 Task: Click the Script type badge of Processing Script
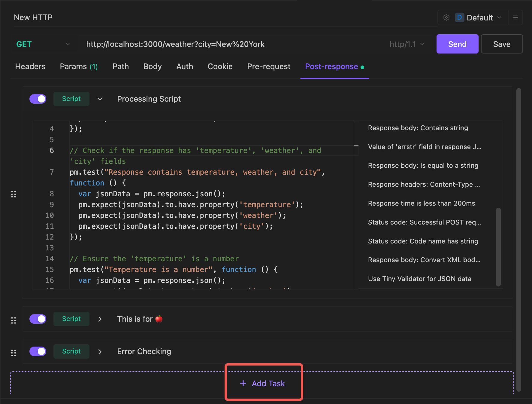tap(71, 99)
